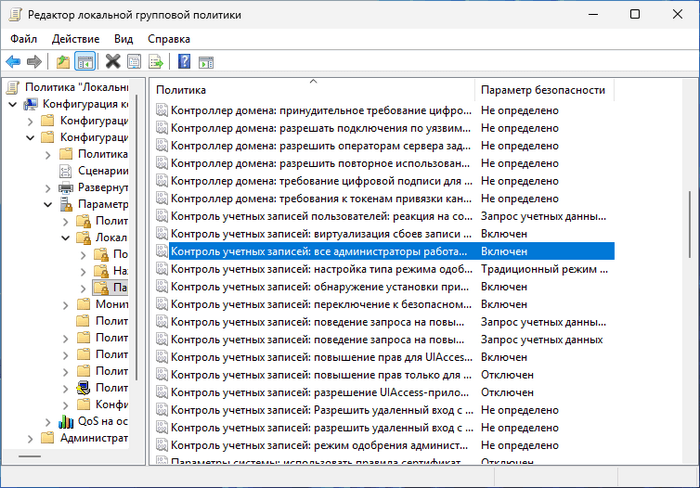
Task: Expand the Мони folder
Action: [66, 305]
